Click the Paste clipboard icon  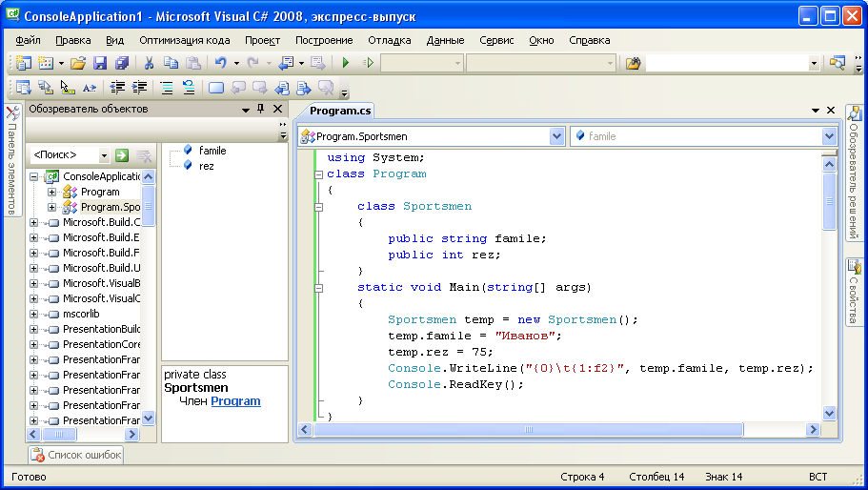(x=192, y=63)
